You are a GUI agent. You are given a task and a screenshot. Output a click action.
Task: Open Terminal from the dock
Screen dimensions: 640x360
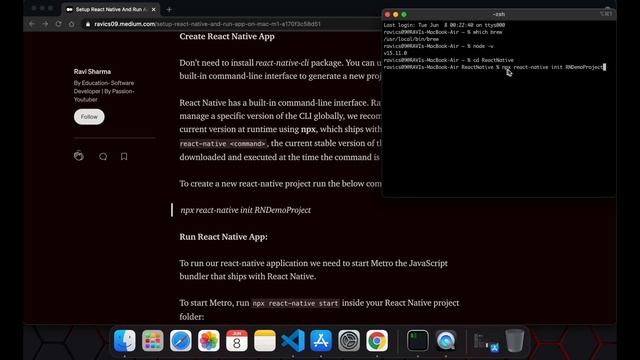click(418, 340)
